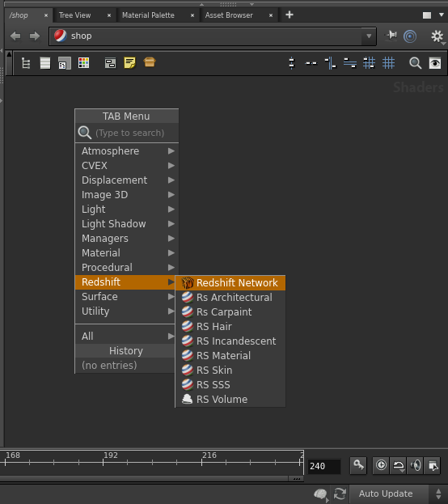Image resolution: width=448 pixels, height=504 pixels.
Task: Add a sticky note
Action: (129, 62)
